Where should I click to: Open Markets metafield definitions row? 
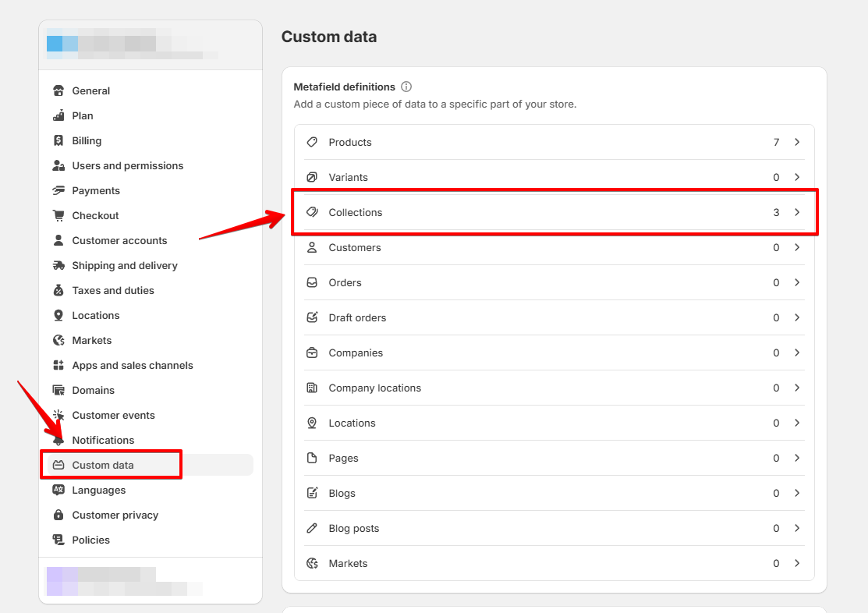click(554, 563)
